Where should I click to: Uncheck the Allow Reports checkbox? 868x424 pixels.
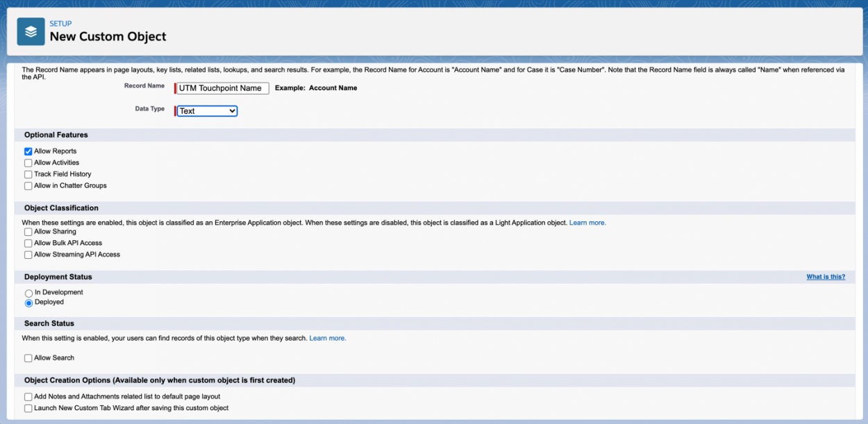pyautogui.click(x=28, y=151)
